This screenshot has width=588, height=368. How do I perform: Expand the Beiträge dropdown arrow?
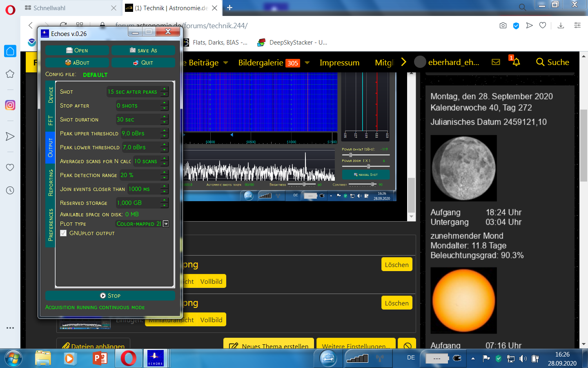pyautogui.click(x=225, y=63)
